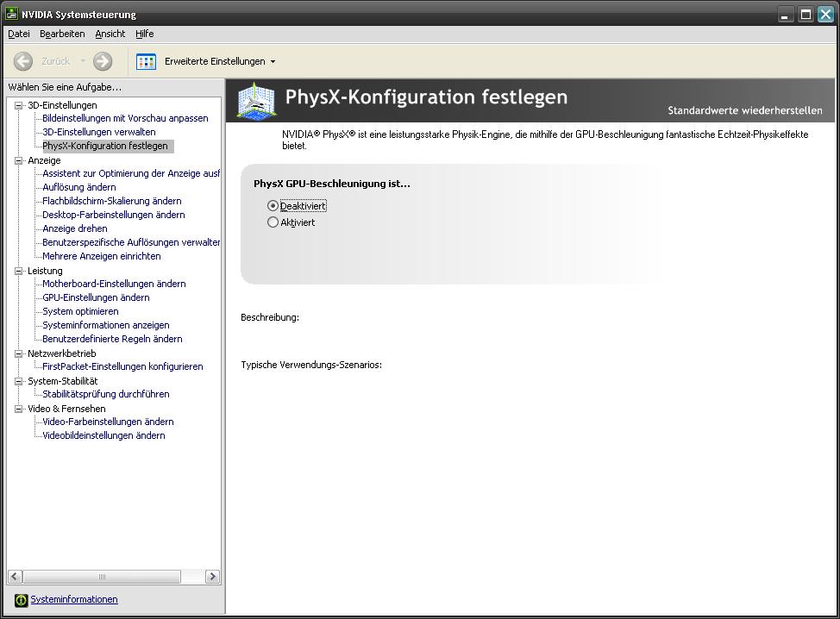Viewport: 840px width, 619px height.
Task: Click the horizontal scrollbar thumb in tree panel
Action: pos(102,577)
